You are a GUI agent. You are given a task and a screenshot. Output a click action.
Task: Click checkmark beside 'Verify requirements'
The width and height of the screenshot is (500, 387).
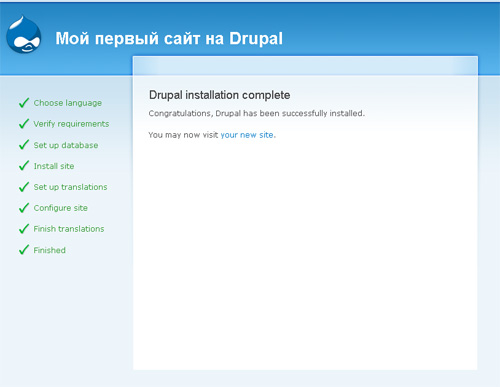[24, 124]
